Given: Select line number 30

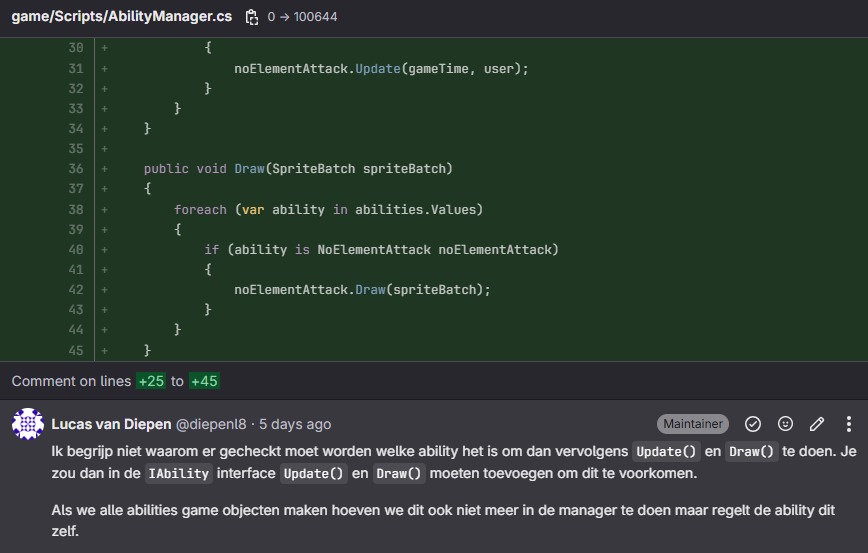Looking at the screenshot, I should (76, 48).
